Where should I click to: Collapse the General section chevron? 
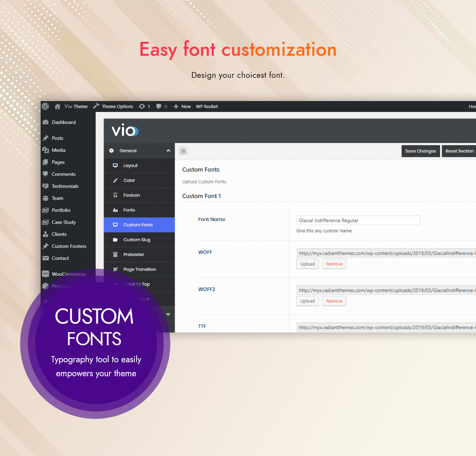[x=168, y=151]
